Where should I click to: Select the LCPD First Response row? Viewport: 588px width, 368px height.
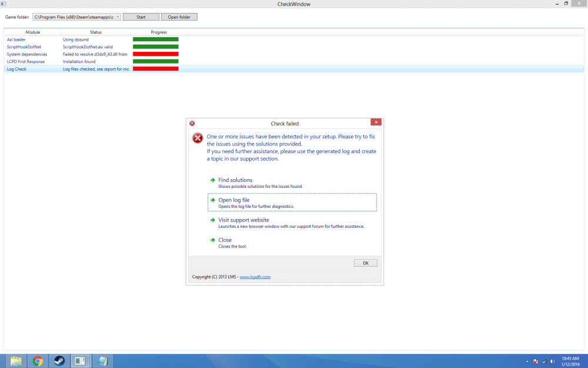(x=293, y=62)
